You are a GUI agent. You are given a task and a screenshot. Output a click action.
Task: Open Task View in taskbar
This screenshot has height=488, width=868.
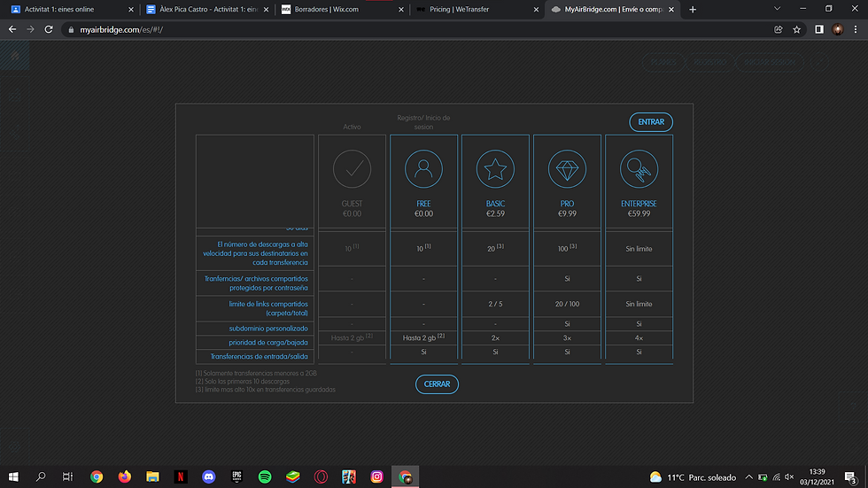pos(67,476)
